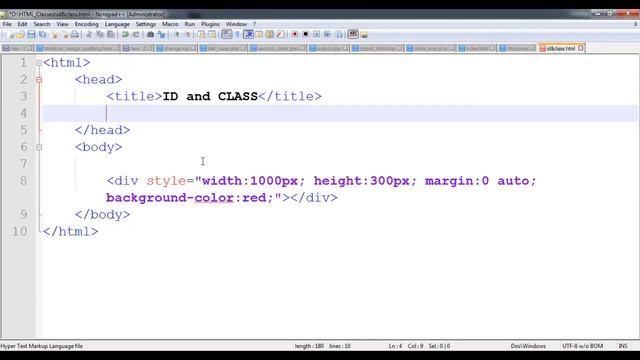Screen dimensions: 640x360
Task: Click the Paste toolbar icon
Action: (x=110, y=35)
